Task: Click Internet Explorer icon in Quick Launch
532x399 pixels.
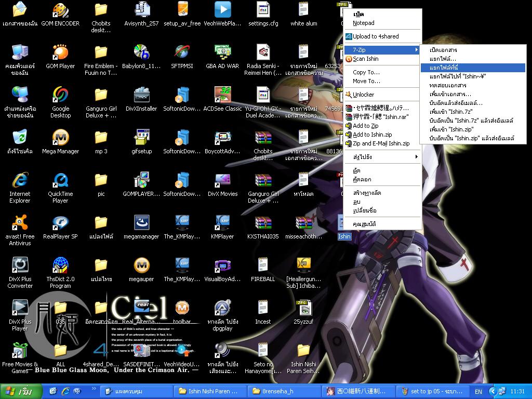Action: (x=65, y=391)
